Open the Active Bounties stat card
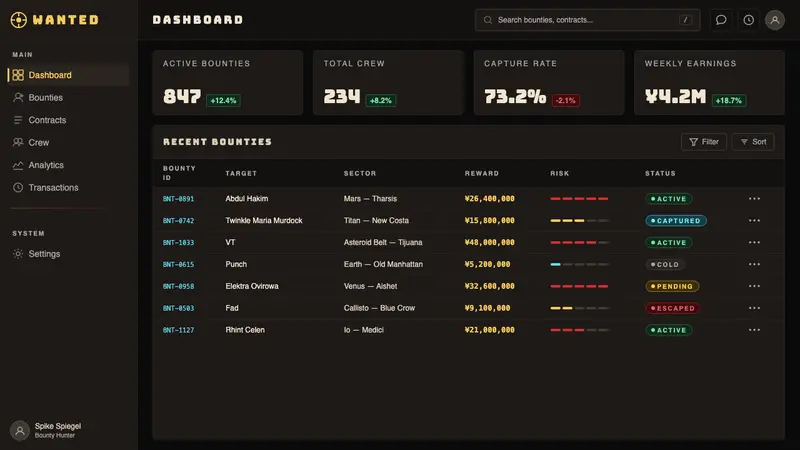 pos(228,82)
